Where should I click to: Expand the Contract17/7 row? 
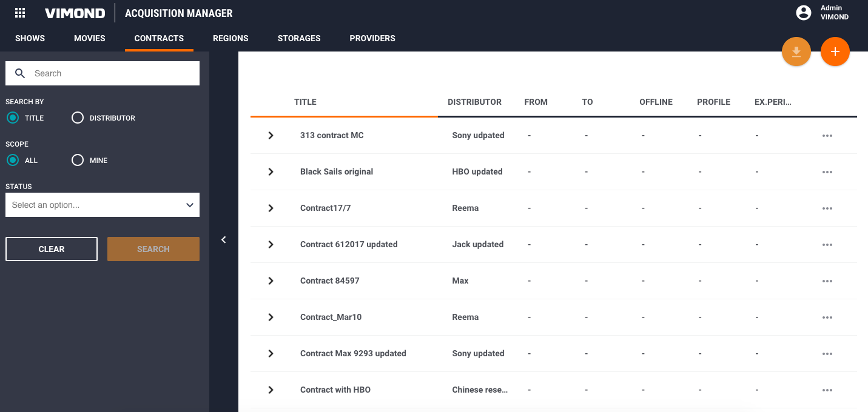click(271, 208)
